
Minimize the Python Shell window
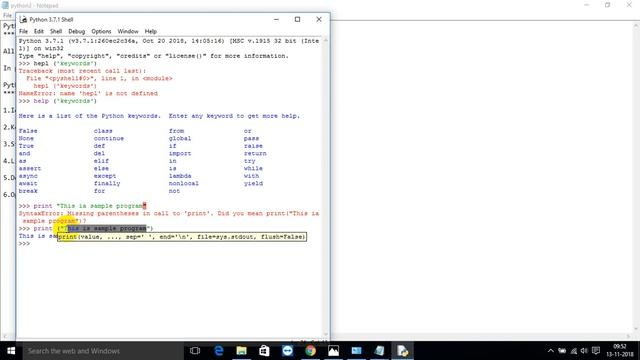(x=276, y=19)
